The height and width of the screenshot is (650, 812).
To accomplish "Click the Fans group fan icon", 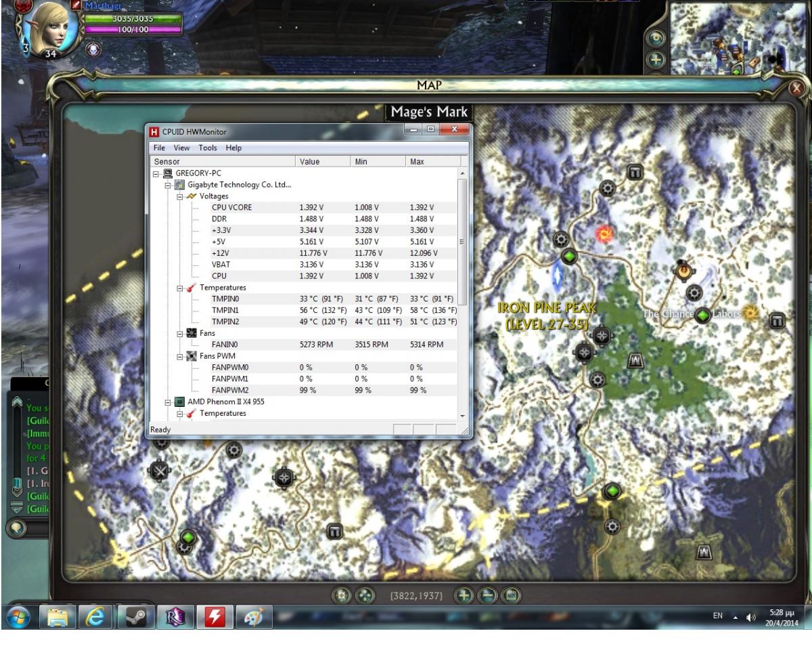I will click(191, 333).
